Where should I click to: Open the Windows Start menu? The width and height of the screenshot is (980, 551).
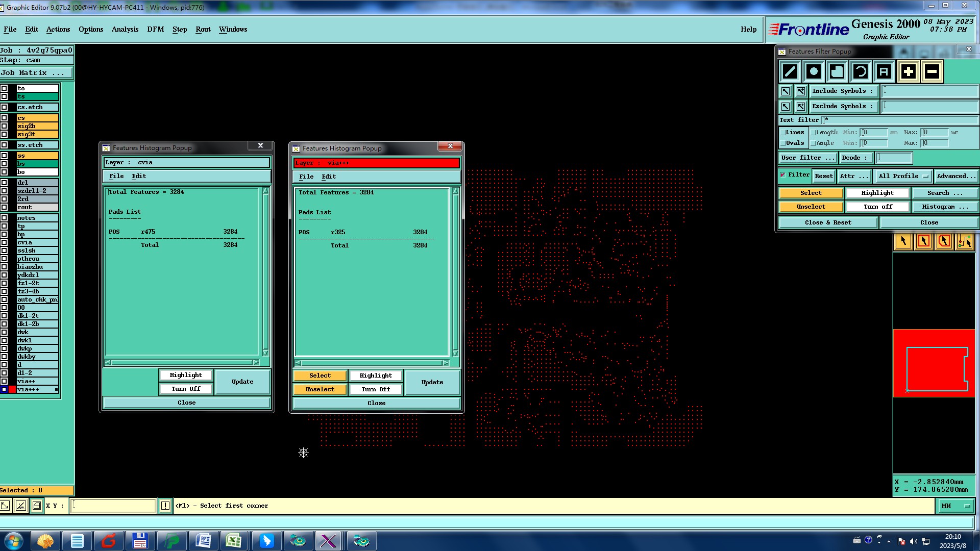coord(13,541)
